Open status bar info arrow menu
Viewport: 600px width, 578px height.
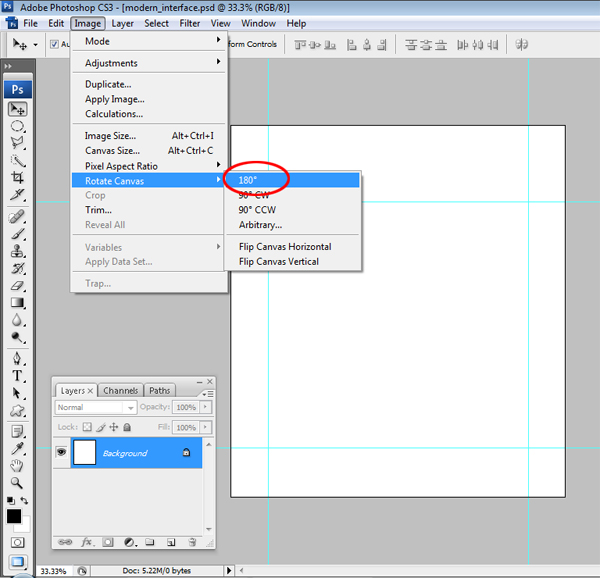point(229,571)
